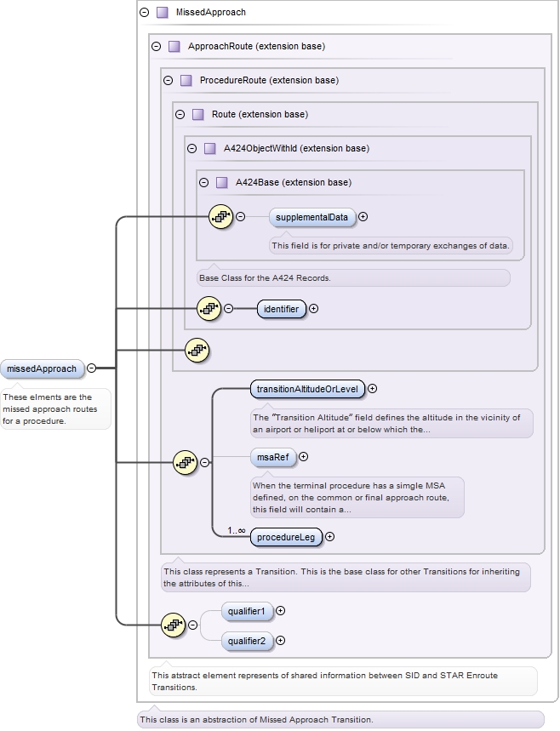The image size is (560, 731).
Task: Click the purple MissedApproach type icon
Action: tap(162, 13)
